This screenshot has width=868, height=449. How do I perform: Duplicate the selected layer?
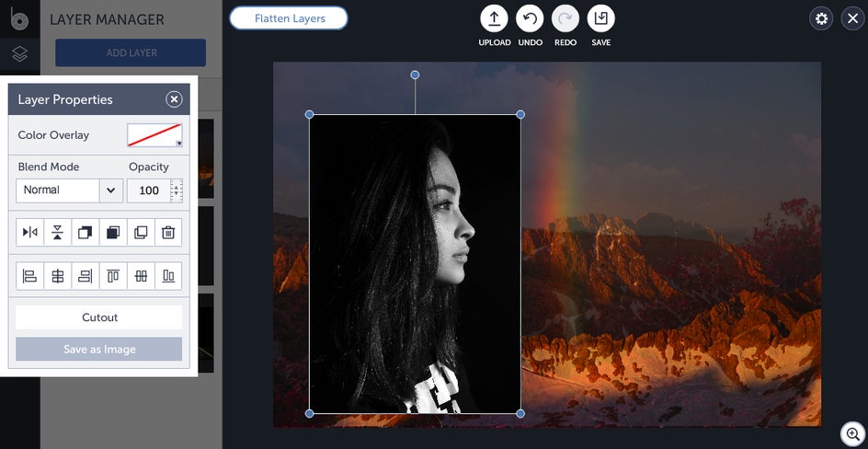[x=141, y=232]
